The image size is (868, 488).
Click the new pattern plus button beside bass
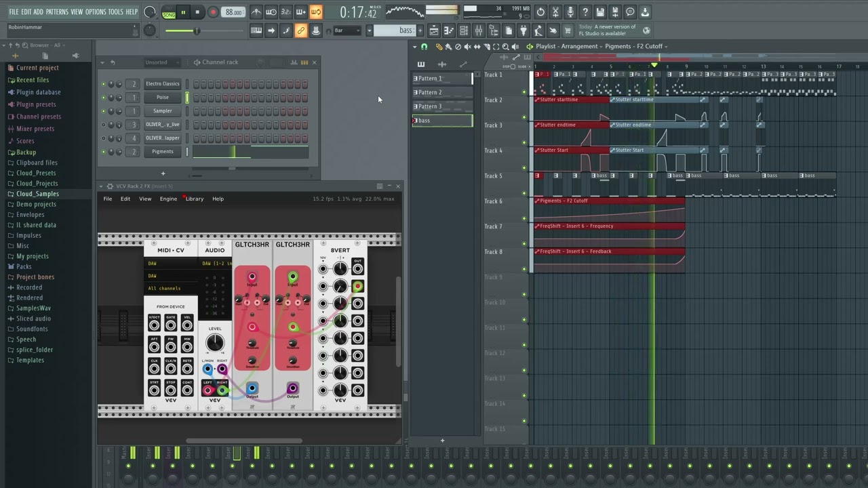tap(421, 30)
